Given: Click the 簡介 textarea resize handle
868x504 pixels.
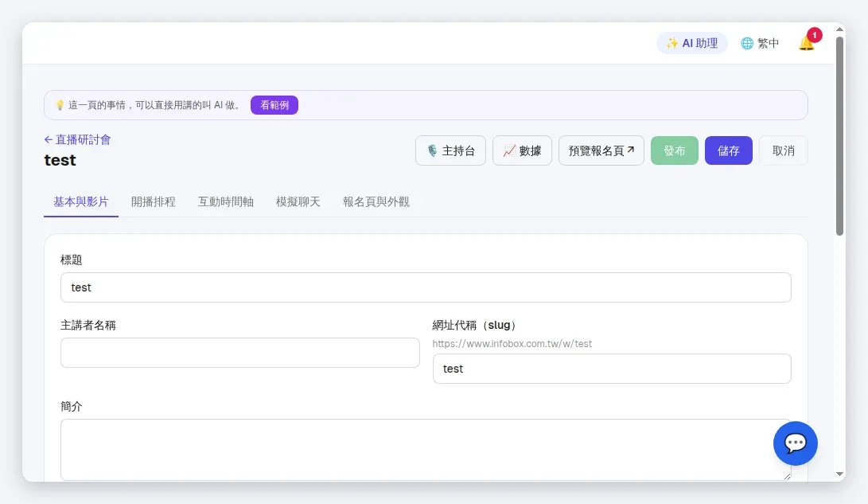Looking at the screenshot, I should pos(787,476).
